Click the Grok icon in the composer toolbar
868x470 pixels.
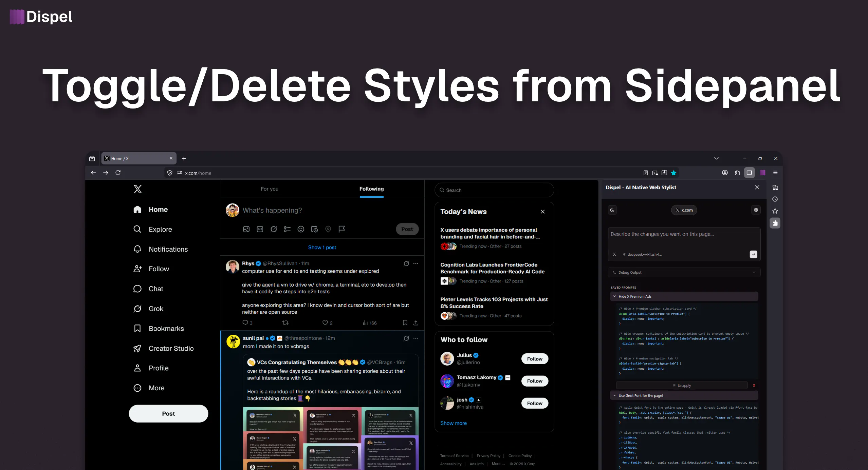coord(274,229)
